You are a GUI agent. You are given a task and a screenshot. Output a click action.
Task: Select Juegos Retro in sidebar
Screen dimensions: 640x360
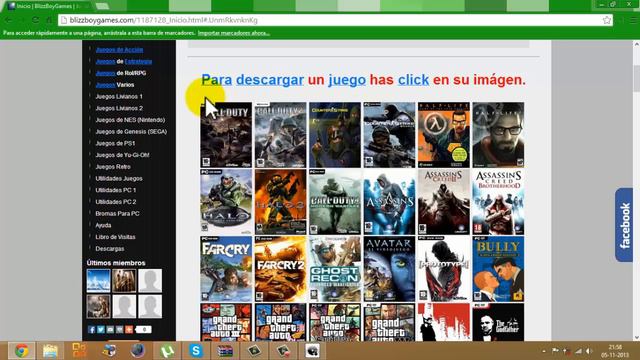[113, 167]
